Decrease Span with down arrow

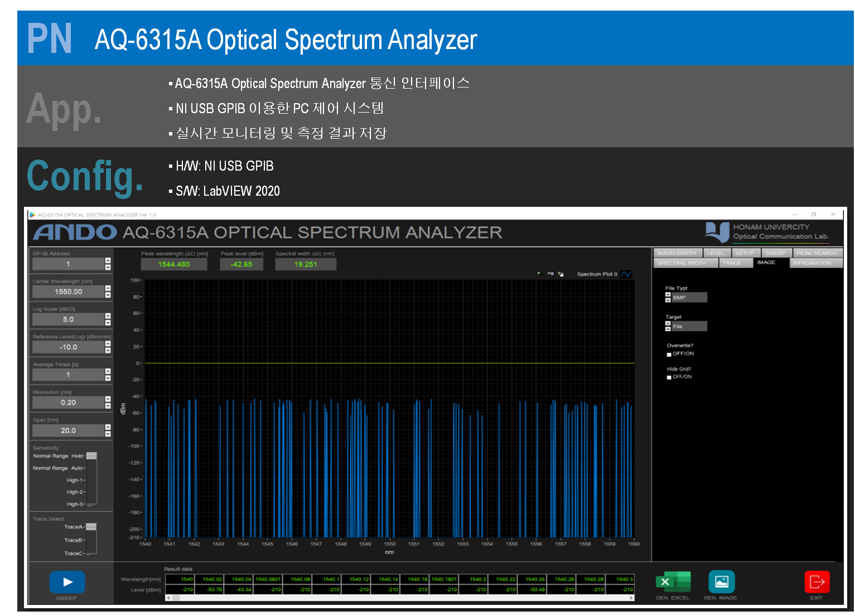(x=108, y=434)
